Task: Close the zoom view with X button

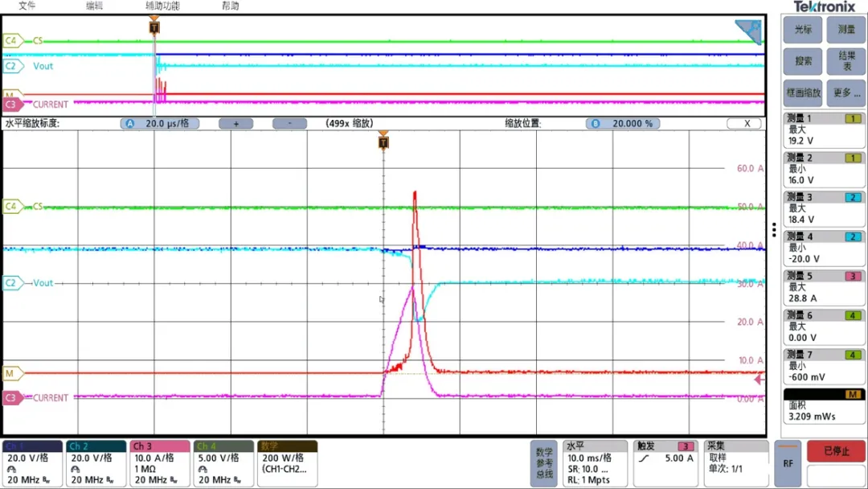Action: [747, 124]
